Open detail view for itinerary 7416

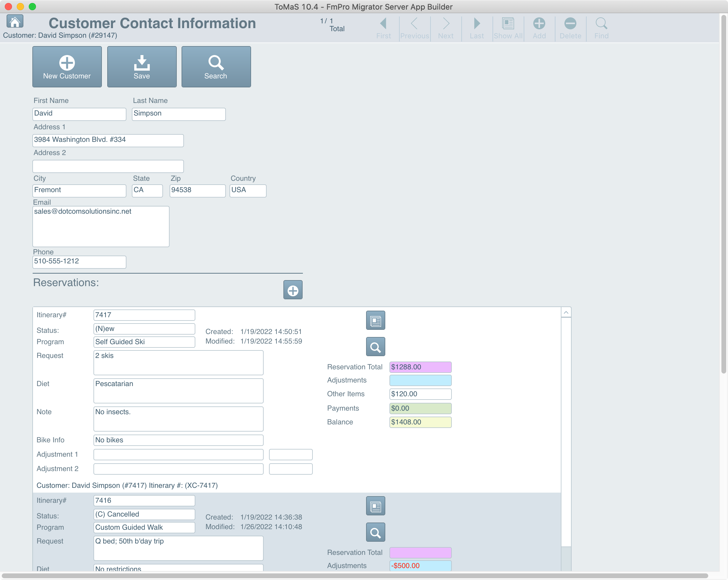[375, 506]
